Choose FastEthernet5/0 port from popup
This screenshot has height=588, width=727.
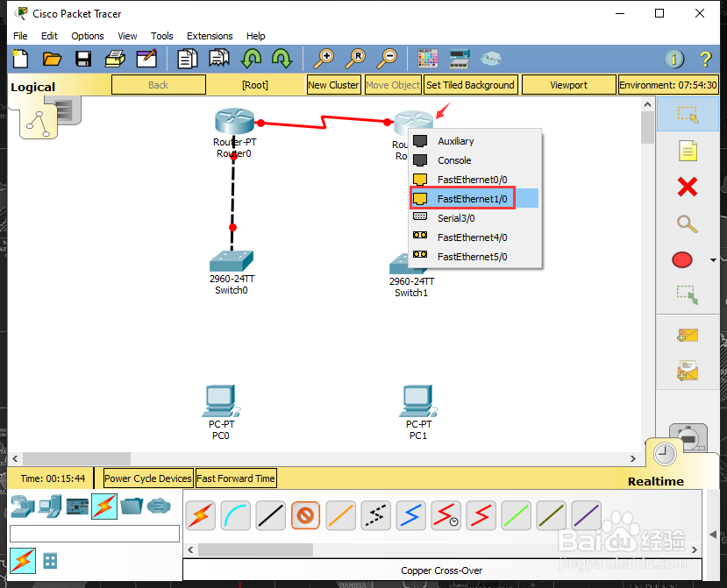point(474,257)
